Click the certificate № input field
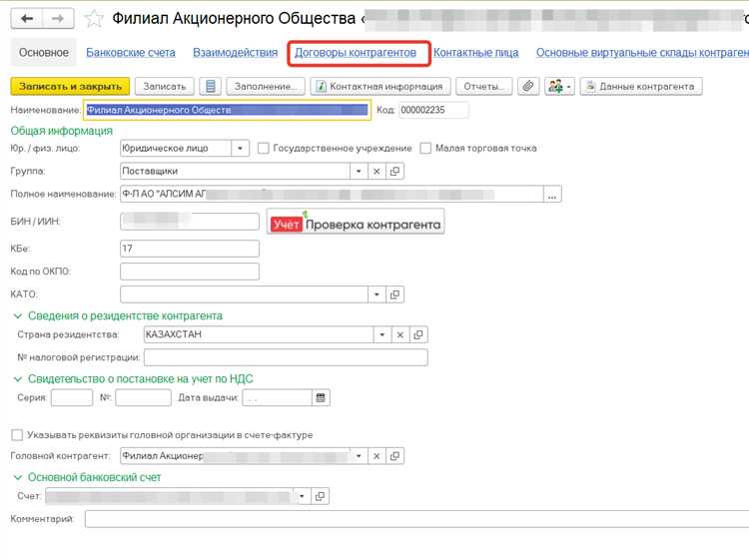The width and height of the screenshot is (749, 560). [143, 397]
